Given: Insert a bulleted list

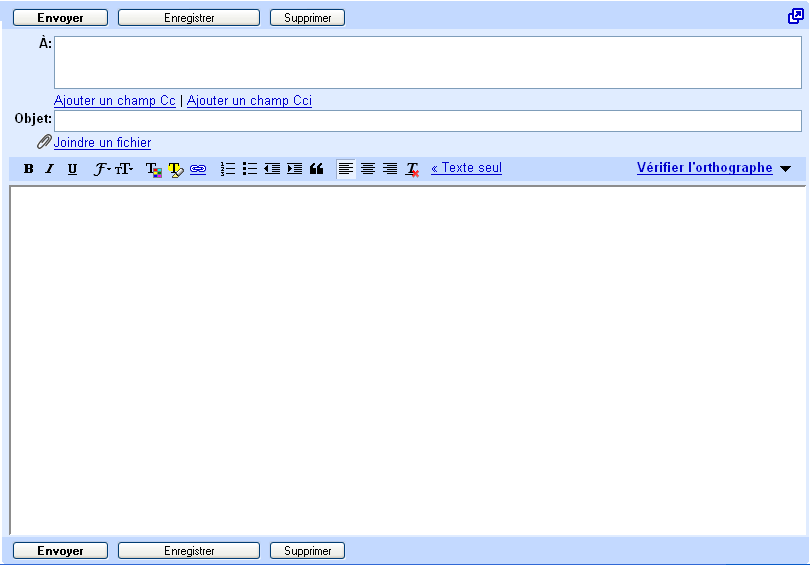Looking at the screenshot, I should coord(250,168).
